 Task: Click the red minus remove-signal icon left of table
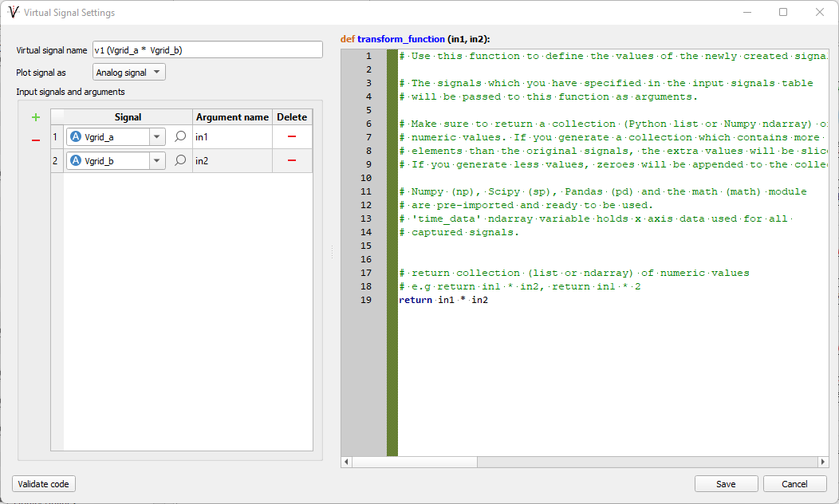35,140
